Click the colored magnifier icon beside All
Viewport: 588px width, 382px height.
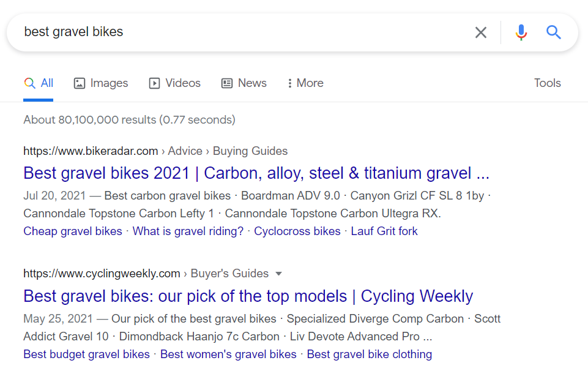pyautogui.click(x=29, y=83)
